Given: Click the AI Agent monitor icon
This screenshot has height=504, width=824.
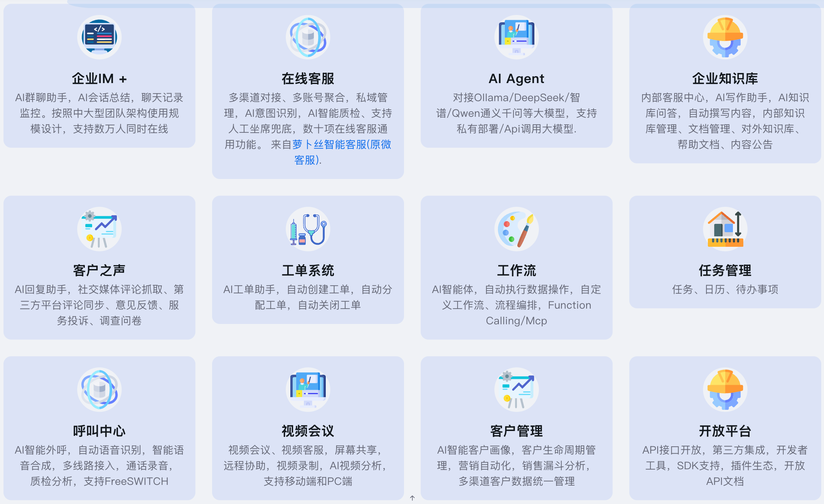Looking at the screenshot, I should [516, 37].
